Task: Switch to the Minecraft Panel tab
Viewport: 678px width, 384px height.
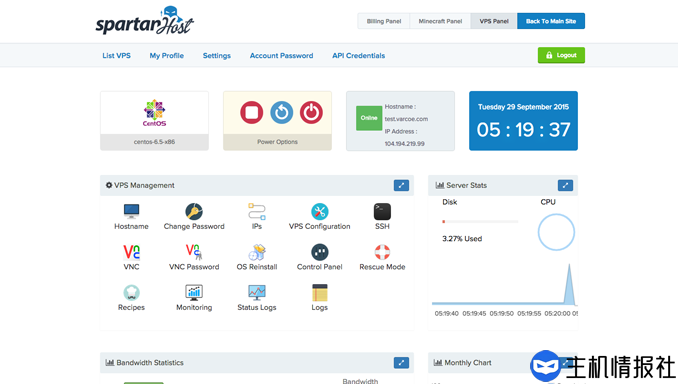Action: 440,21
